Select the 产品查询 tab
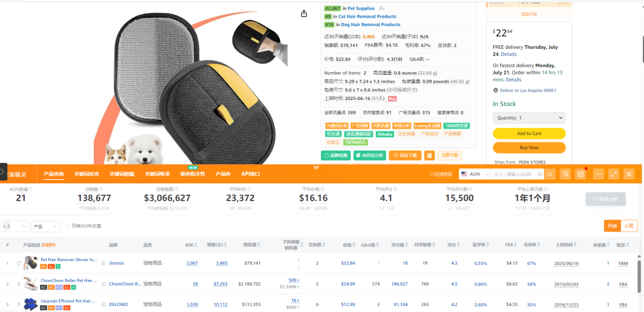The width and height of the screenshot is (644, 312). coord(54,174)
